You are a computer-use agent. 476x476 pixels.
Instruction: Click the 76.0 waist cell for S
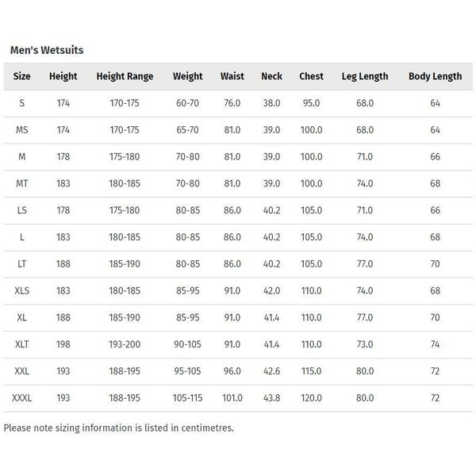(232, 103)
